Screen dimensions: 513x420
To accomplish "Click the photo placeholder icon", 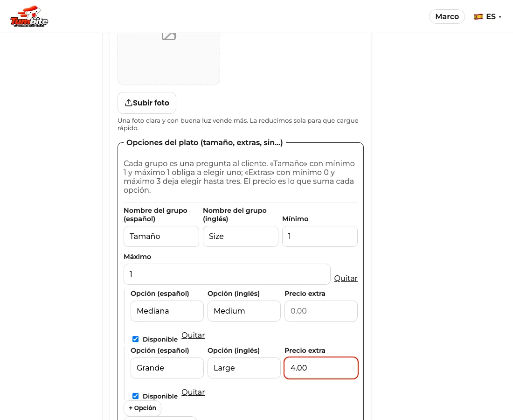I will 169,36.
